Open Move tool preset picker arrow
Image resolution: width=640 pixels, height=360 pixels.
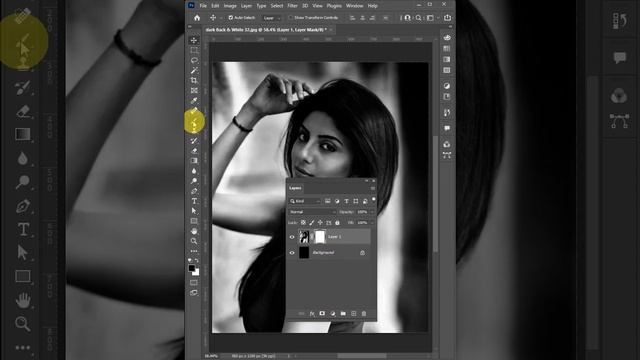221,18
